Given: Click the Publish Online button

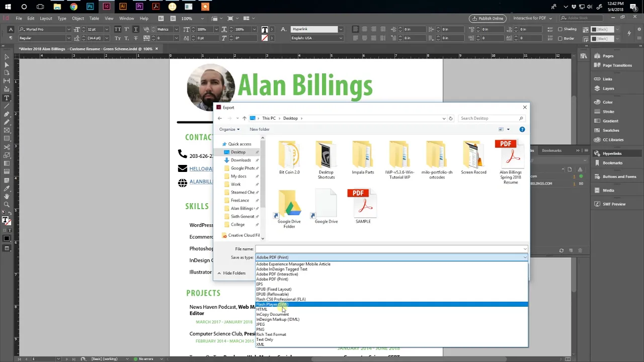Looking at the screenshot, I should (488, 19).
